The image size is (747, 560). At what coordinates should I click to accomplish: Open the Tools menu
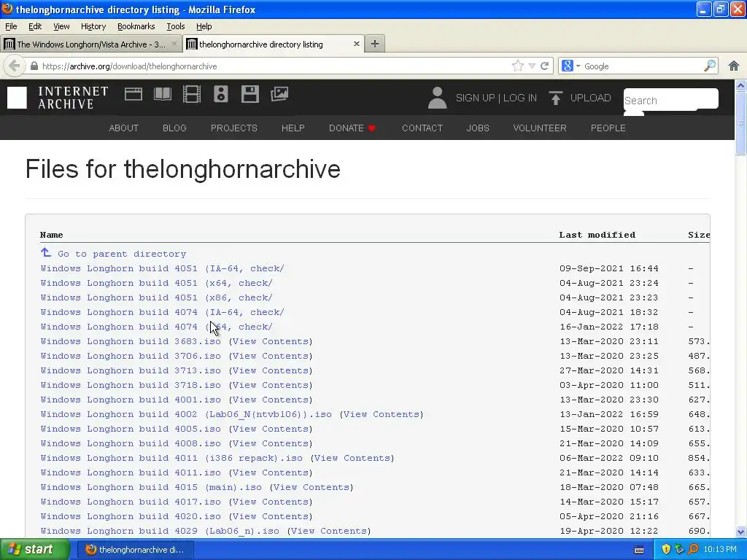[175, 26]
